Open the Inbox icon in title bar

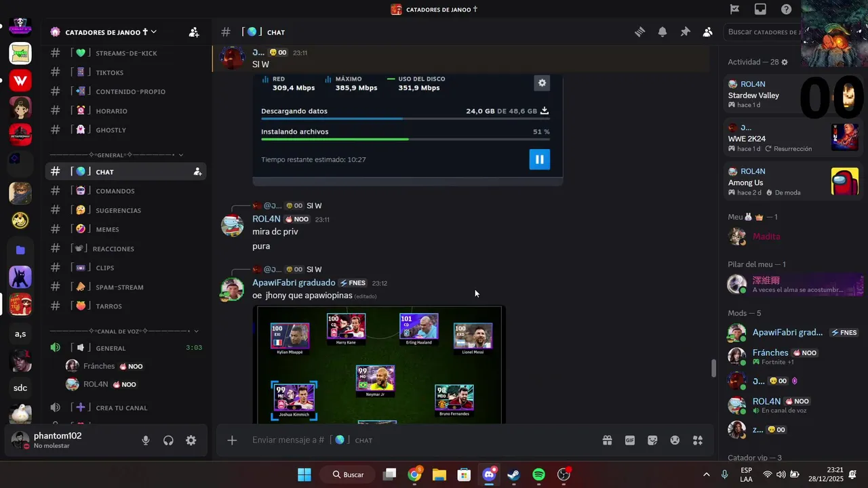coord(760,9)
